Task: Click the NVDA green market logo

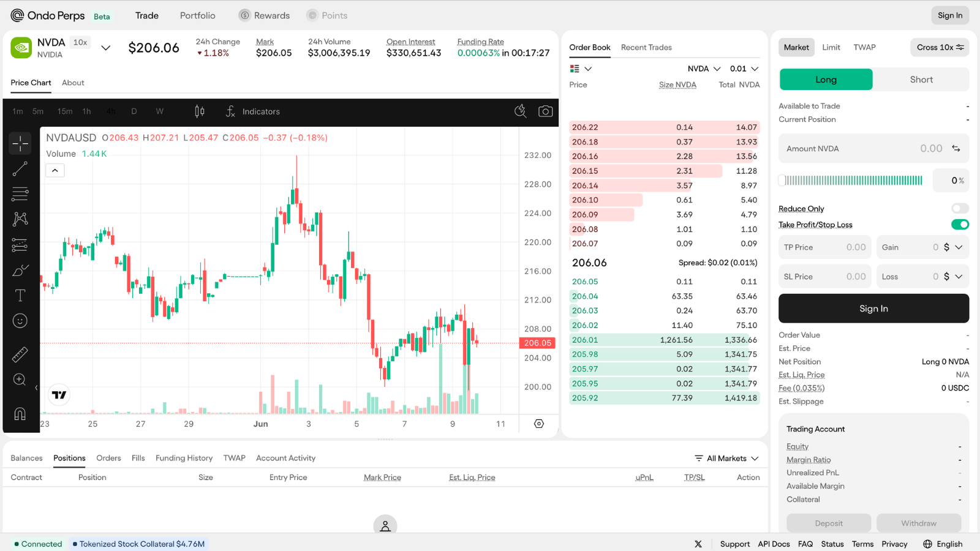Action: click(x=21, y=48)
